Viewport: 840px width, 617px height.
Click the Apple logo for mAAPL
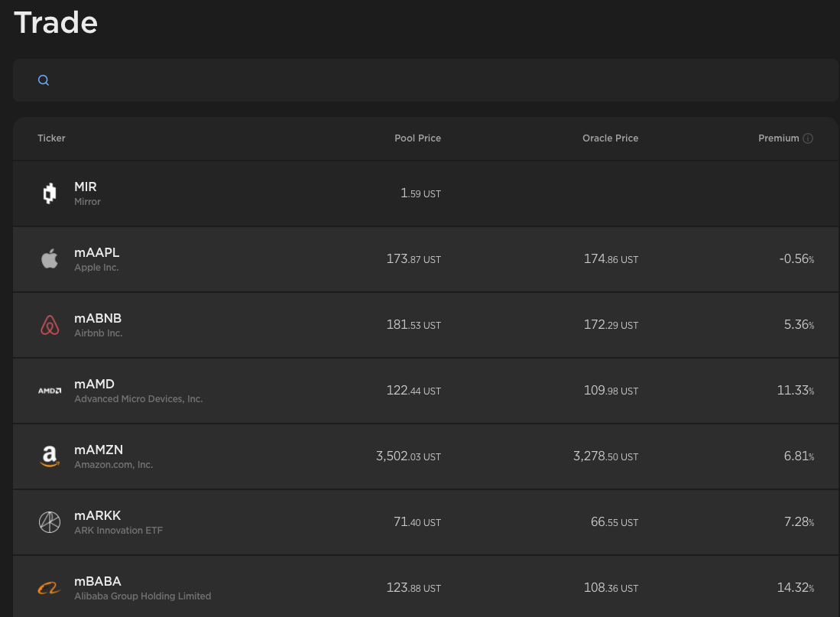pyautogui.click(x=50, y=259)
